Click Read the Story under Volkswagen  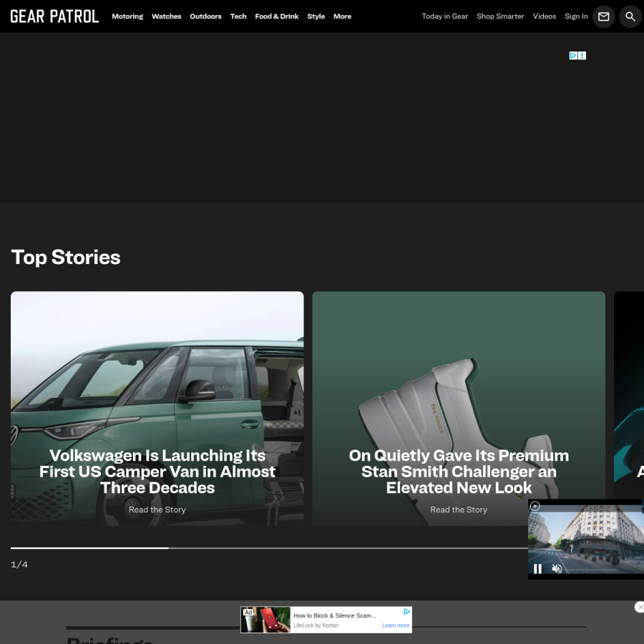tap(157, 509)
